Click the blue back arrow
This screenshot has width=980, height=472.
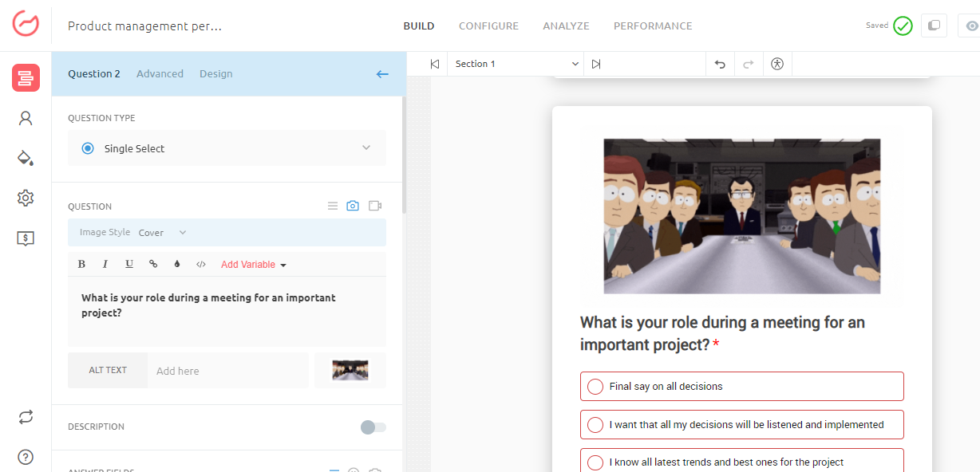click(382, 74)
